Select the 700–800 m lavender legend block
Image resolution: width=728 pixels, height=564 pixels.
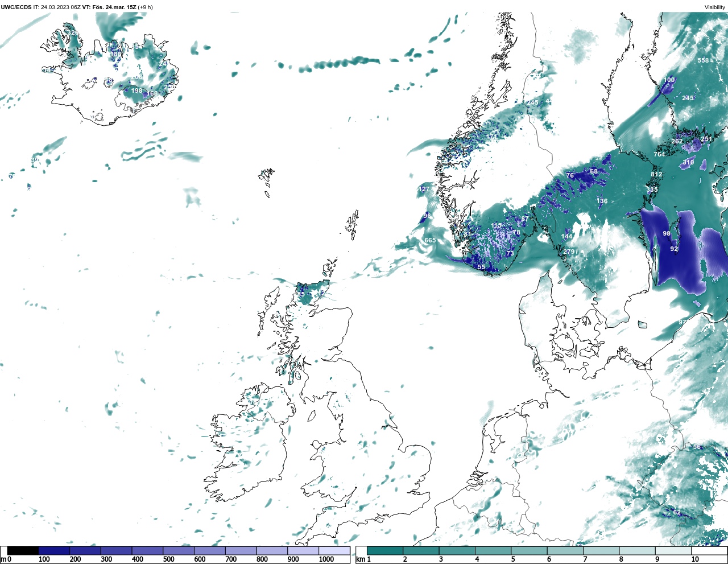pos(241,551)
